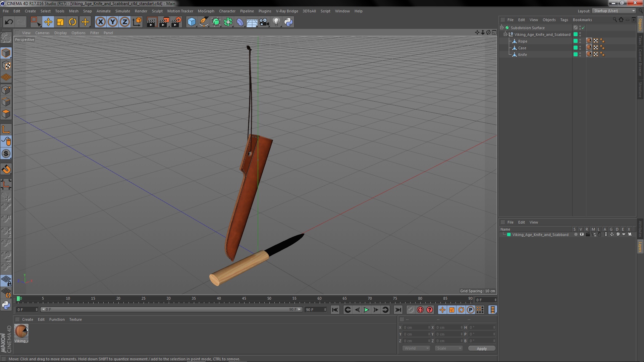Open the Scale mode dropdown
Image resolution: width=644 pixels, height=362 pixels.
click(x=448, y=348)
